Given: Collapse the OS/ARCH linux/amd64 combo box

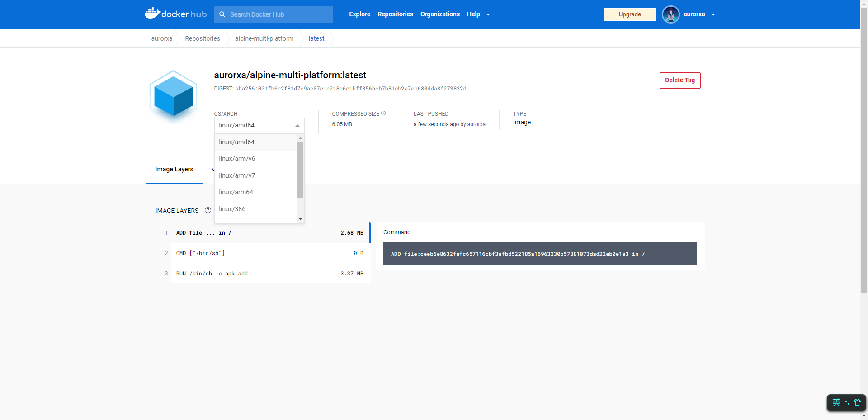Looking at the screenshot, I should [259, 125].
